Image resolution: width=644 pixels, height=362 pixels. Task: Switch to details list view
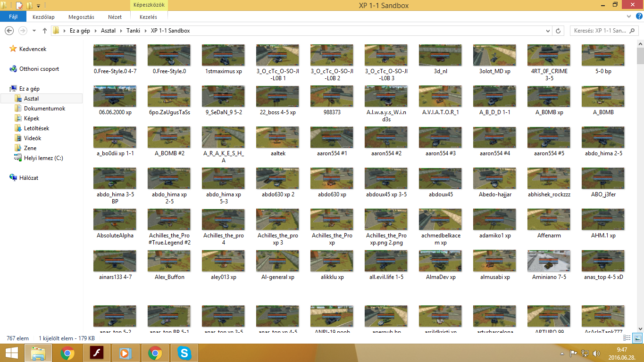tap(627, 338)
